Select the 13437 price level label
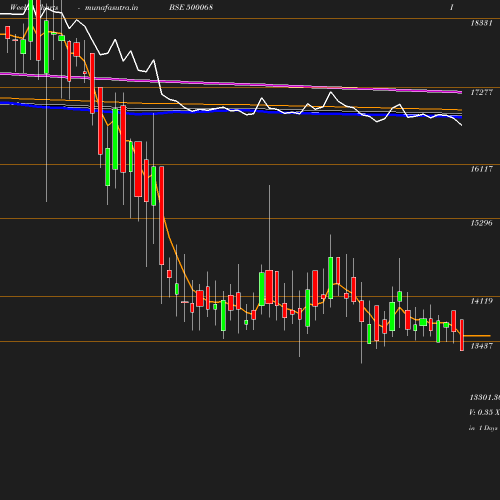 [x=481, y=346]
